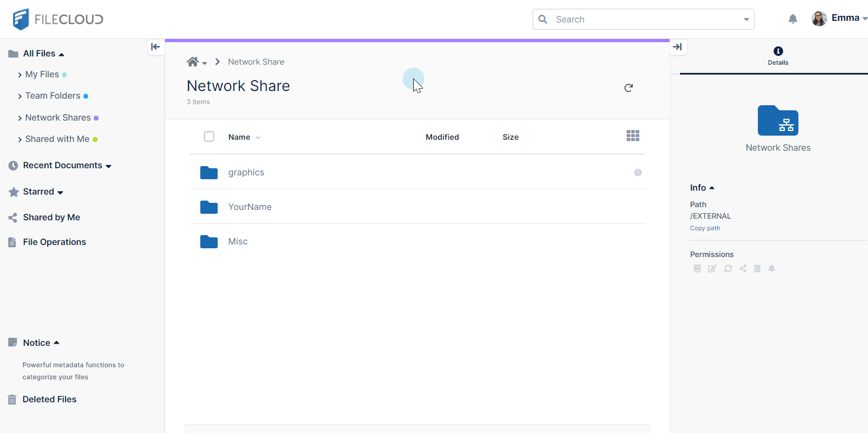Open My Files in sidebar

(x=42, y=75)
